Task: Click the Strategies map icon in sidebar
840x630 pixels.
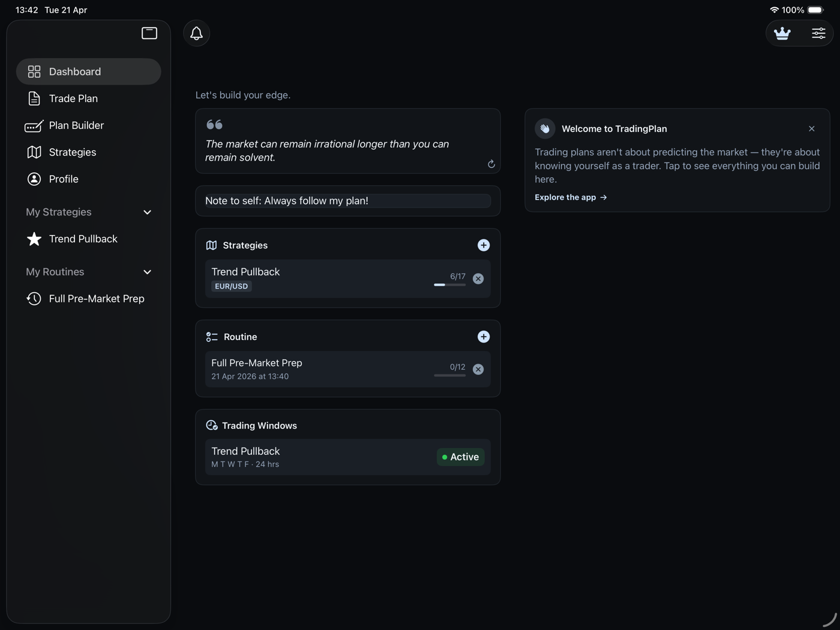Action: (34, 152)
